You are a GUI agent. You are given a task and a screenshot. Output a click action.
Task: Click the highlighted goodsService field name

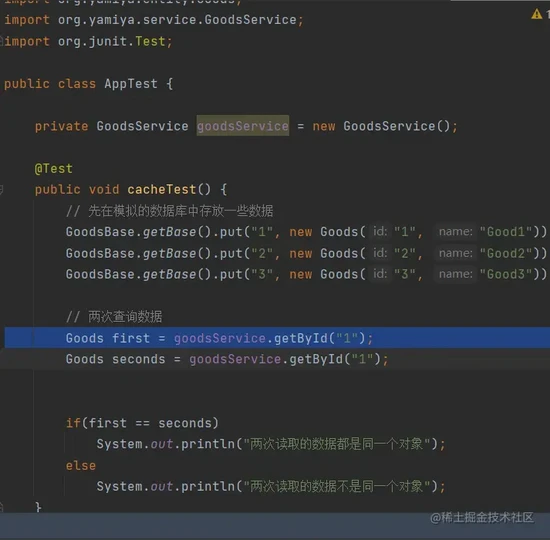click(x=243, y=126)
